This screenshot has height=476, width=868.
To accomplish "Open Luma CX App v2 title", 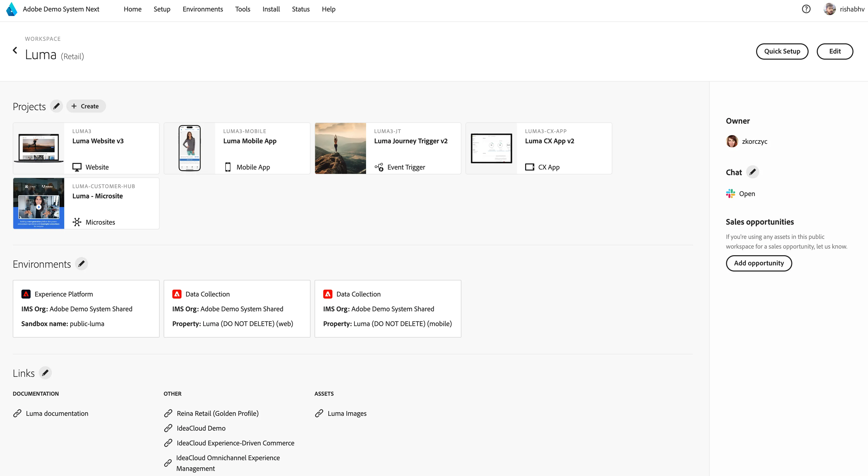I will point(549,141).
